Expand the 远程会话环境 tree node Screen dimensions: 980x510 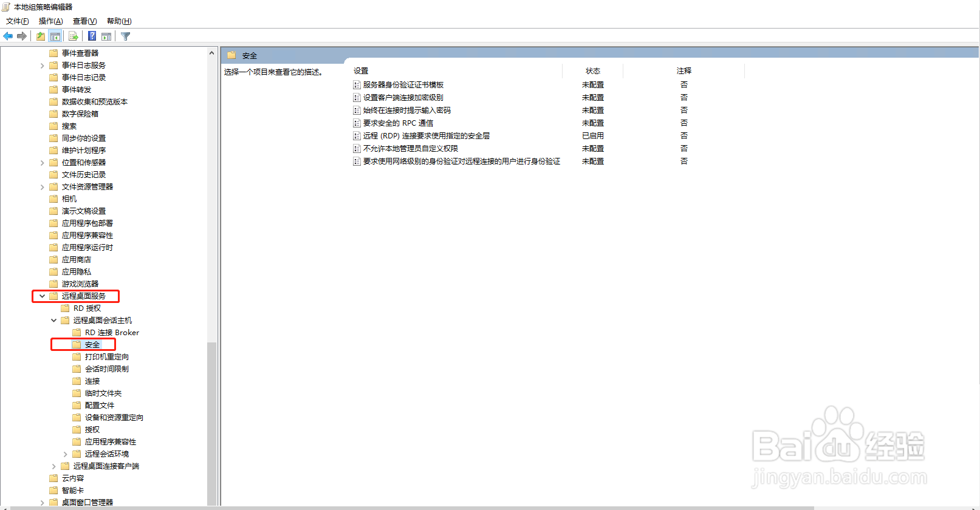(65, 454)
